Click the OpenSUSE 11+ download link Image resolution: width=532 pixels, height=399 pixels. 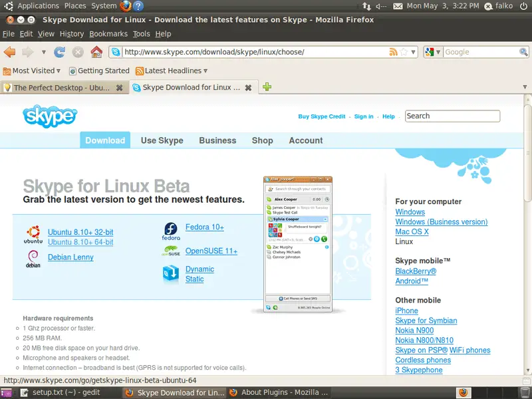(x=211, y=251)
